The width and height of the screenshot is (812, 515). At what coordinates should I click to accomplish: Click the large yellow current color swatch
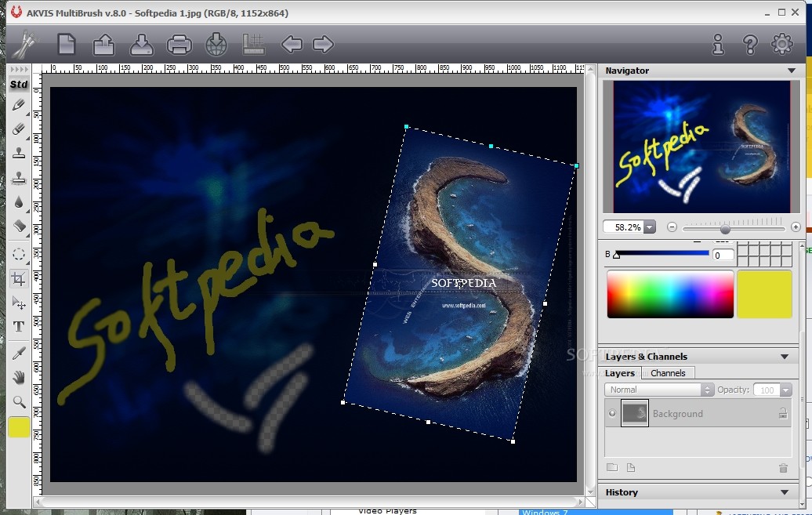(764, 294)
